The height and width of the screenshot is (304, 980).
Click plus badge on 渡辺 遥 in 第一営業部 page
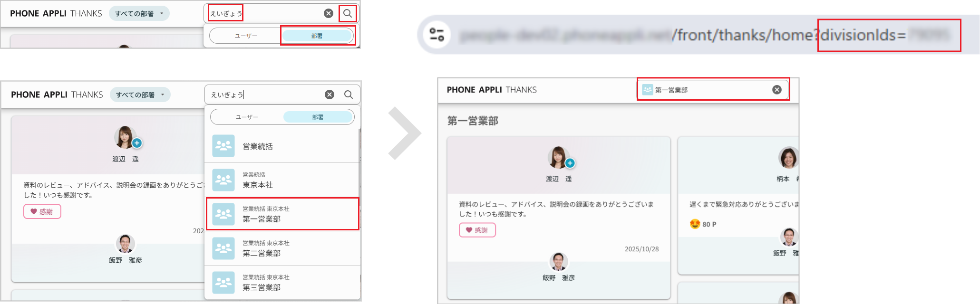[570, 163]
